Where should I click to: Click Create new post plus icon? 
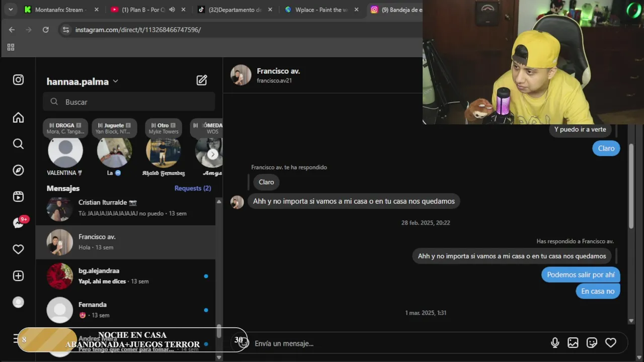pos(18,276)
